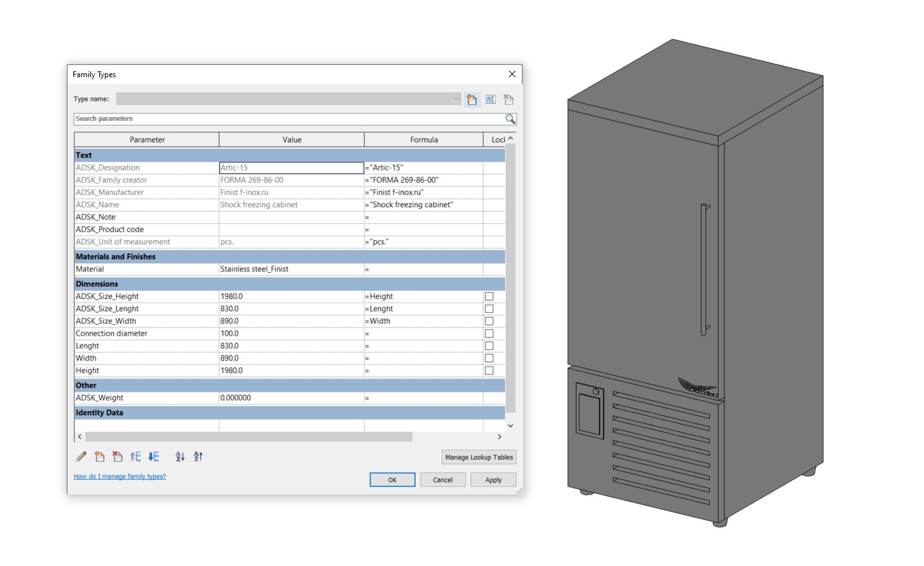
Task: Click the vertical scrollbar thumb
Action: click(511, 278)
